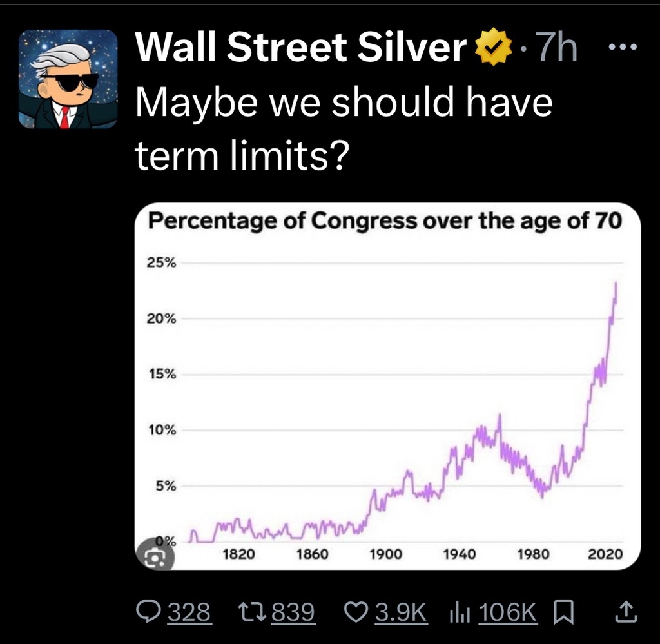This screenshot has width=660, height=644.
Task: Click the "Maybe we should have term limits?" text
Action: tap(343, 130)
